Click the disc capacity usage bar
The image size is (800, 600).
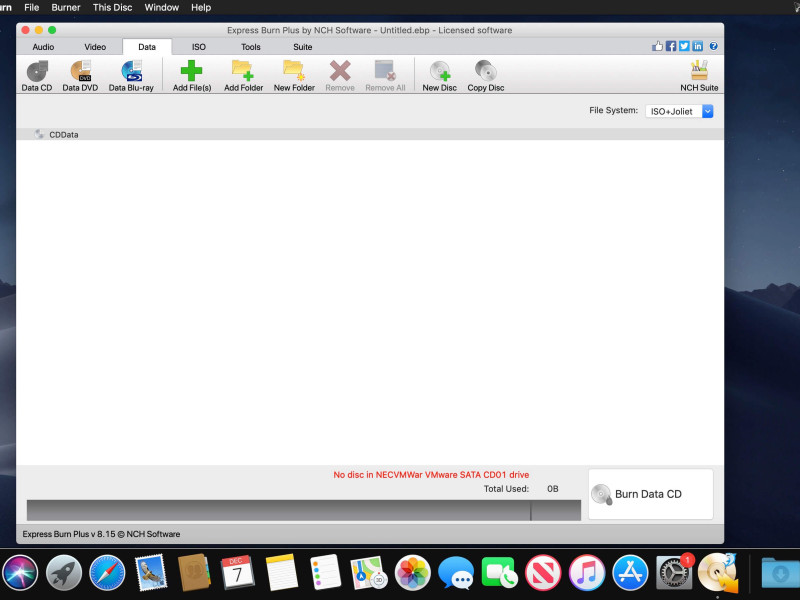304,510
